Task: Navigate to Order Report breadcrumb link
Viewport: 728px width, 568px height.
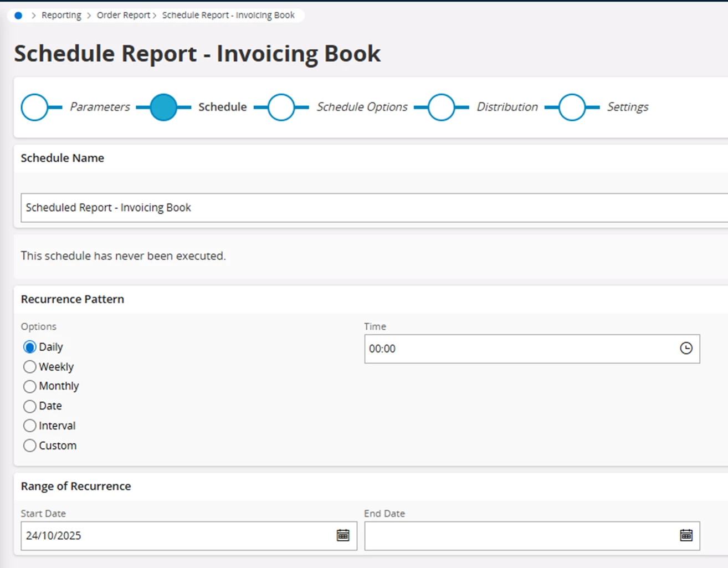Action: (123, 16)
